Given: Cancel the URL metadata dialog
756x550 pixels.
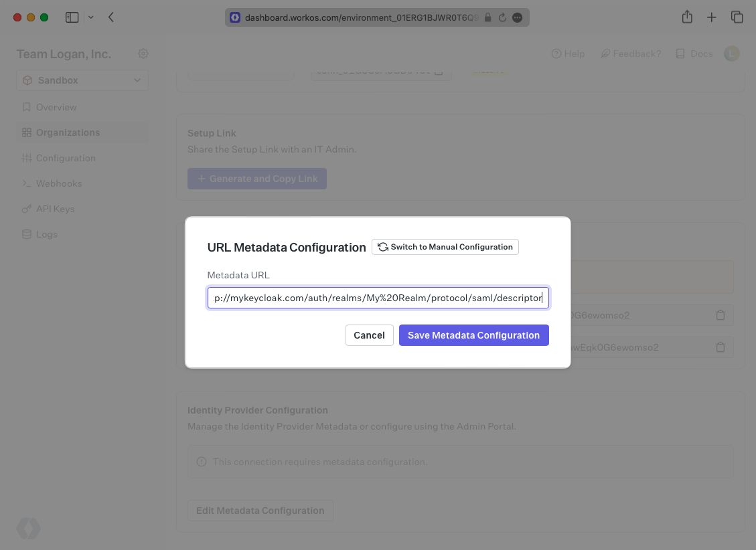Looking at the screenshot, I should (369, 335).
